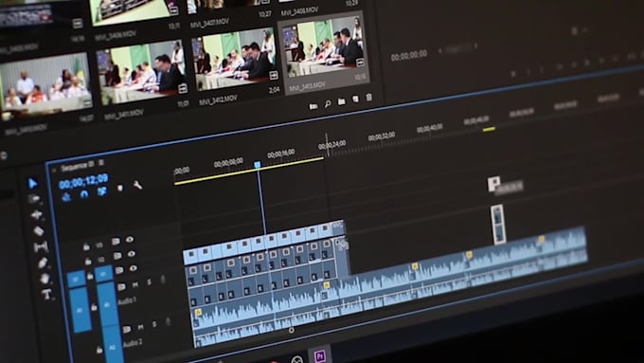Select the Ripple Edit tool

pyautogui.click(x=37, y=214)
